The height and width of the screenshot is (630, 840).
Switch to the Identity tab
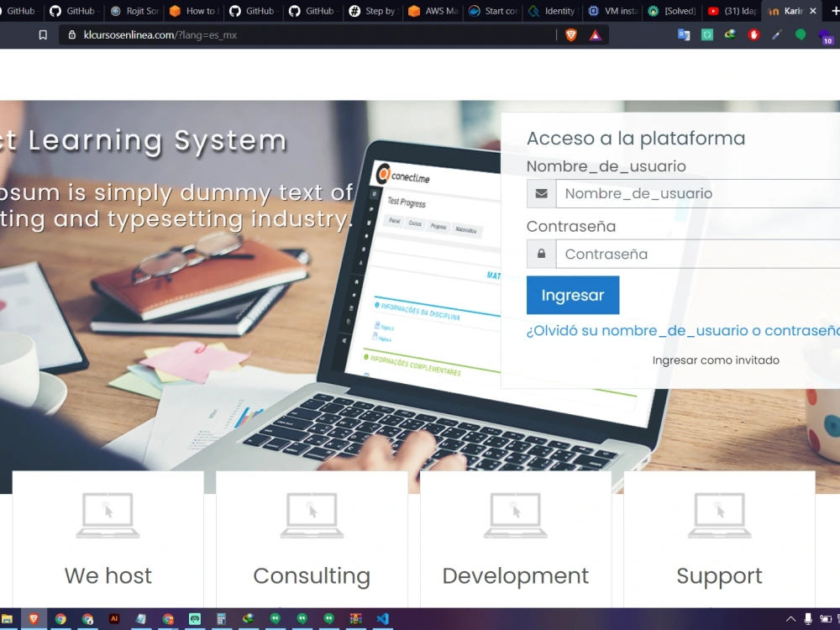point(554,11)
